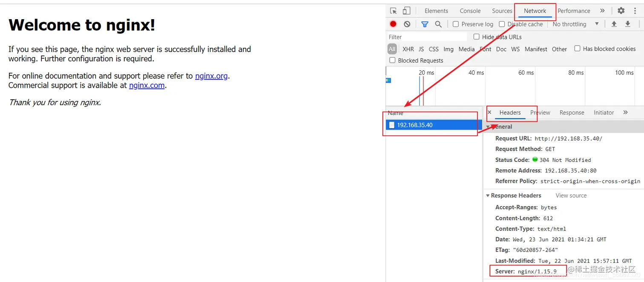Follow the nginx.com link
The width and height of the screenshot is (644, 282).
tap(147, 85)
